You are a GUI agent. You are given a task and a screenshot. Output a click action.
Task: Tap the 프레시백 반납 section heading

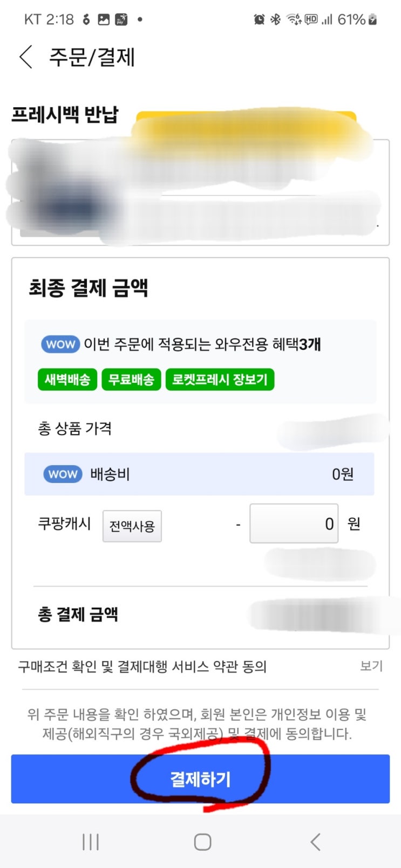[x=65, y=114]
